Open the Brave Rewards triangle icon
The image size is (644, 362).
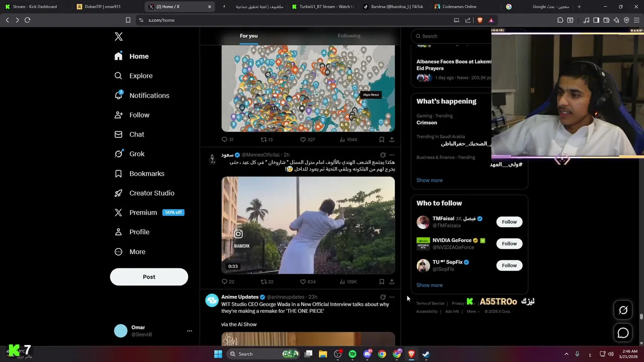click(491, 20)
